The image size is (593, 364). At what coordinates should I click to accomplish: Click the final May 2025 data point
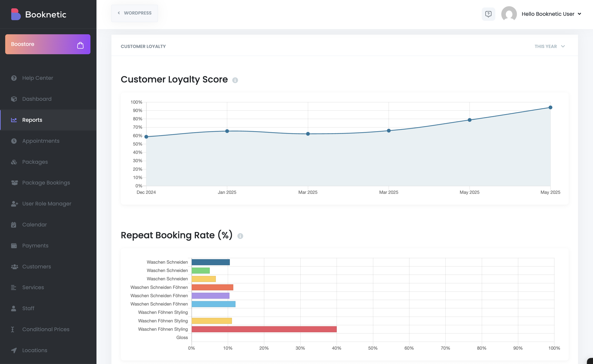coord(550,107)
